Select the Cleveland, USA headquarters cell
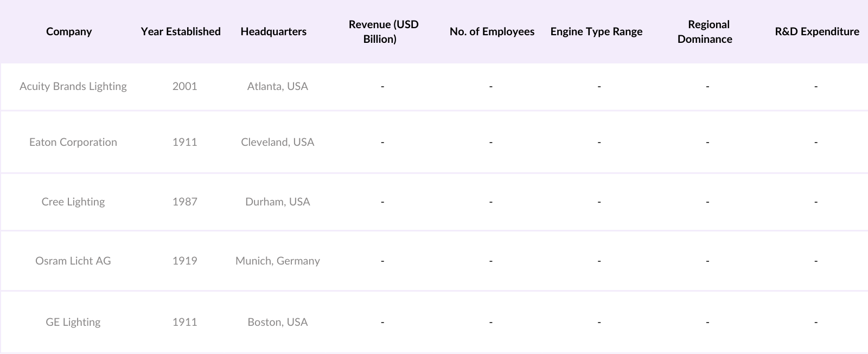Screen dimensions: 868x354 point(277,142)
